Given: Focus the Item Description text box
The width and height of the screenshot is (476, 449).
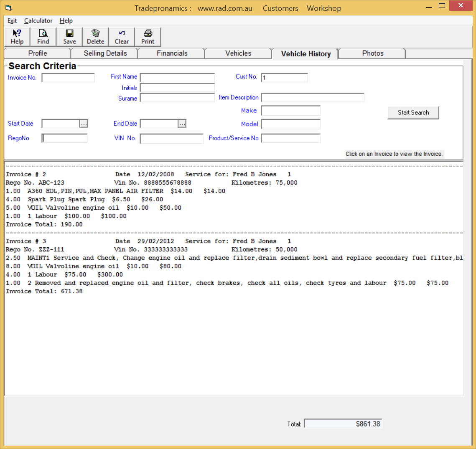Looking at the screenshot, I should [x=313, y=98].
